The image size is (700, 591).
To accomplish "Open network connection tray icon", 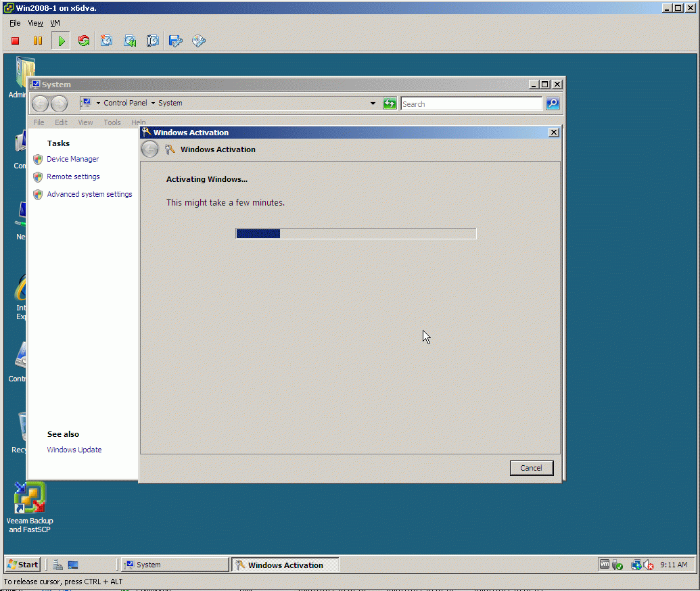I will tap(636, 565).
